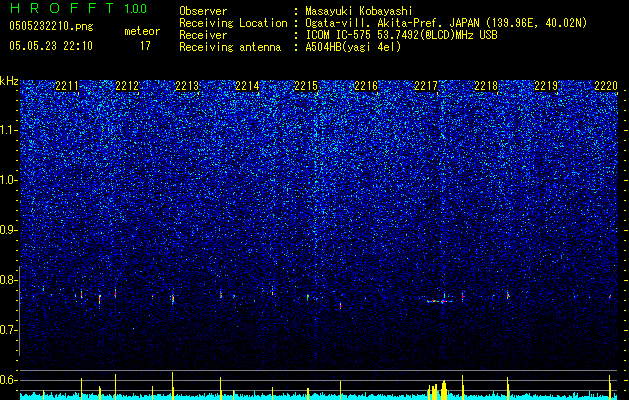The height and width of the screenshot is (400, 629).
Task: Select the meteor count value 17
Action: point(145,46)
